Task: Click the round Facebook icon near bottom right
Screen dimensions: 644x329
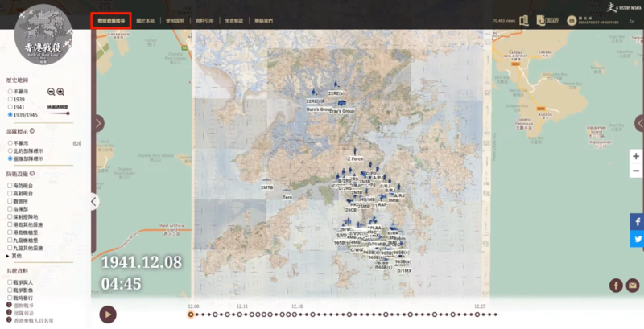Action: click(617, 286)
